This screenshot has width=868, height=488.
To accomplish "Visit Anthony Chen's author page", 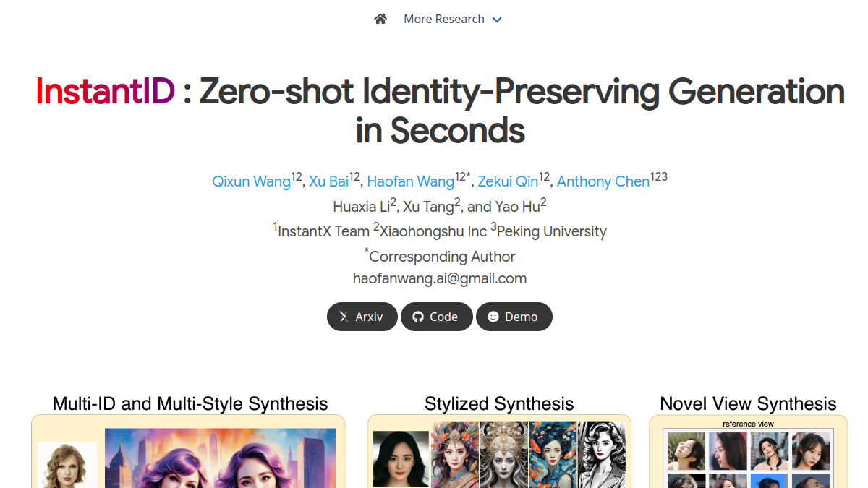I will click(x=603, y=181).
